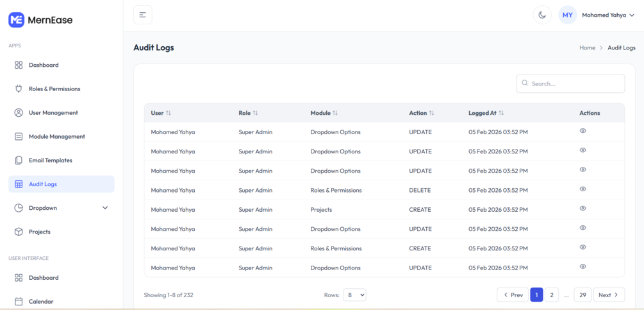Viewport: 644px width, 310px height.
Task: Click the Audit Logs page heading
Action: click(x=154, y=47)
